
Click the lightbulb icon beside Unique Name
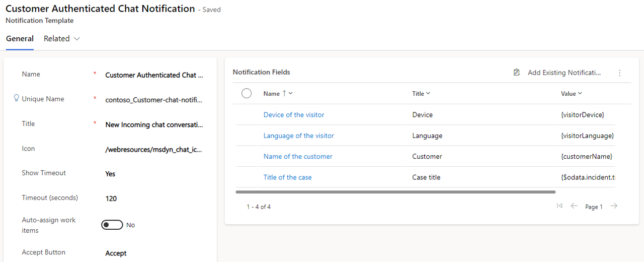(x=17, y=99)
